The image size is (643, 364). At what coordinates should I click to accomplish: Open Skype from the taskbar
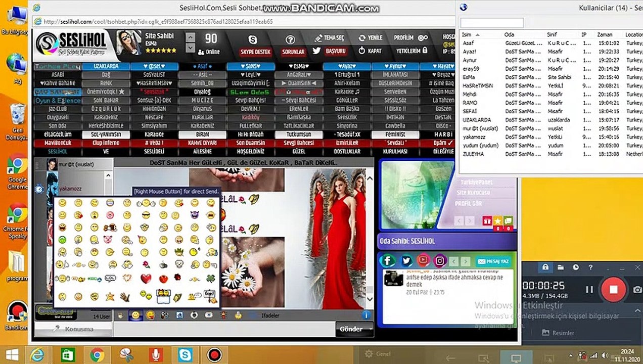[x=185, y=355]
